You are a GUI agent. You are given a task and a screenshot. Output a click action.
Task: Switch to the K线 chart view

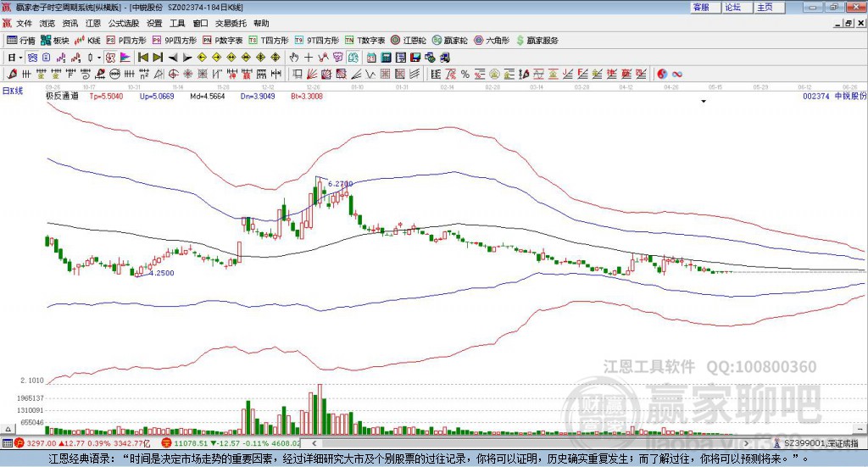pyautogui.click(x=87, y=41)
